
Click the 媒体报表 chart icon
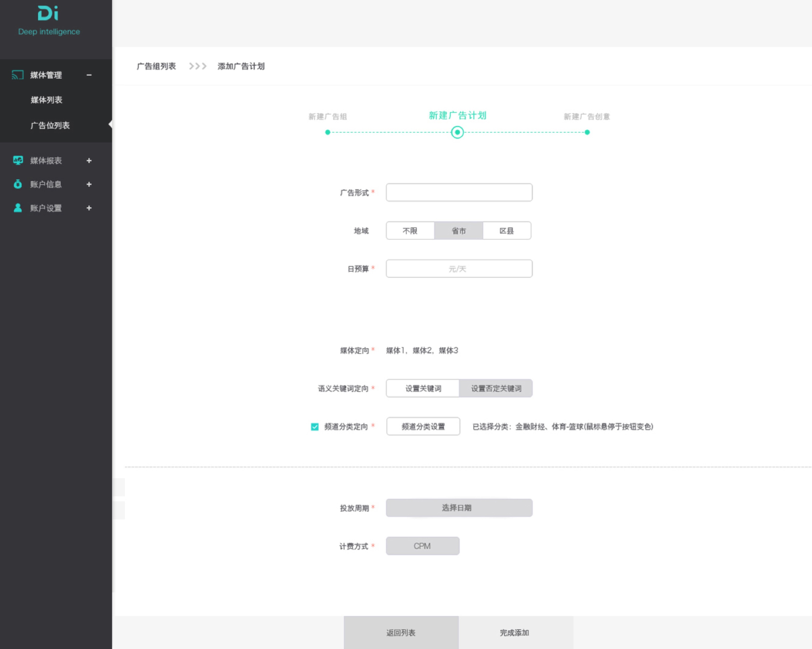pos(18,160)
